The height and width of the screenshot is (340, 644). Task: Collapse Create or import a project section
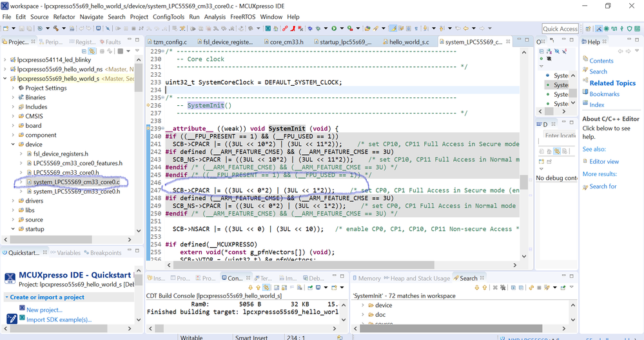6,297
